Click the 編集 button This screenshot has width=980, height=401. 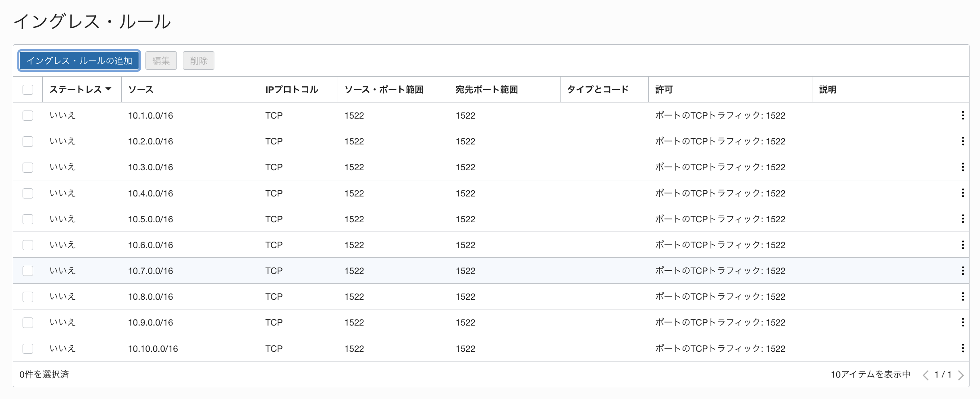[161, 61]
